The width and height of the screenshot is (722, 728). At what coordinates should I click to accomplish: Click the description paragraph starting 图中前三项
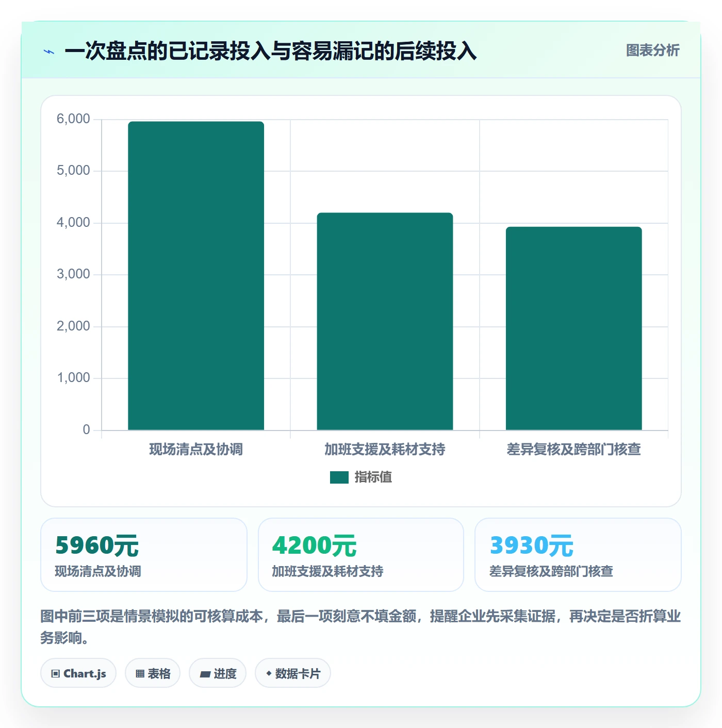[360, 627]
